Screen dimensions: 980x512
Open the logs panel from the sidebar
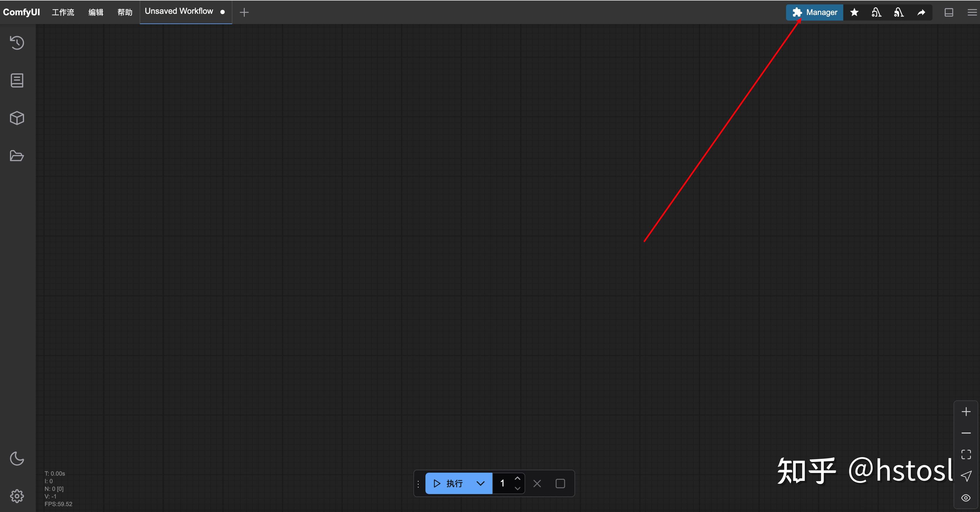pyautogui.click(x=17, y=80)
